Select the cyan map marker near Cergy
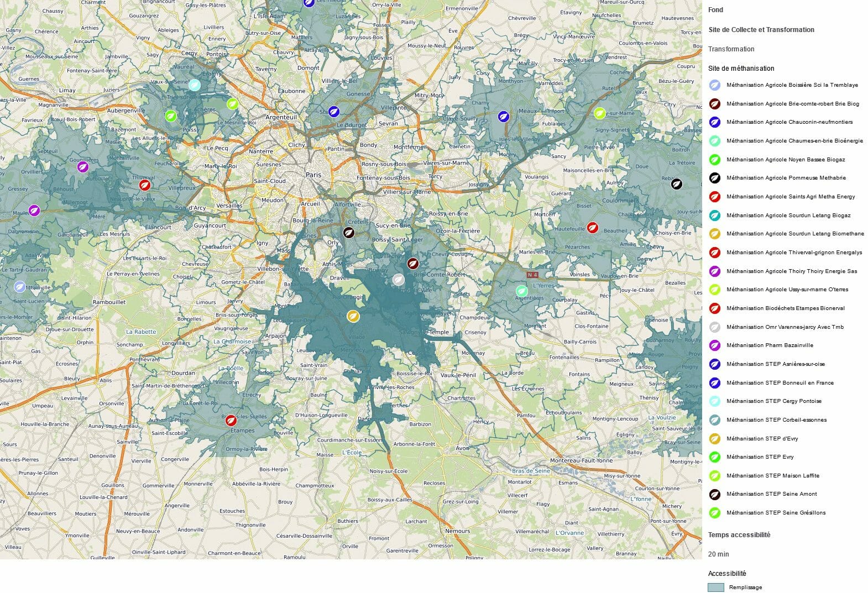 (x=194, y=85)
